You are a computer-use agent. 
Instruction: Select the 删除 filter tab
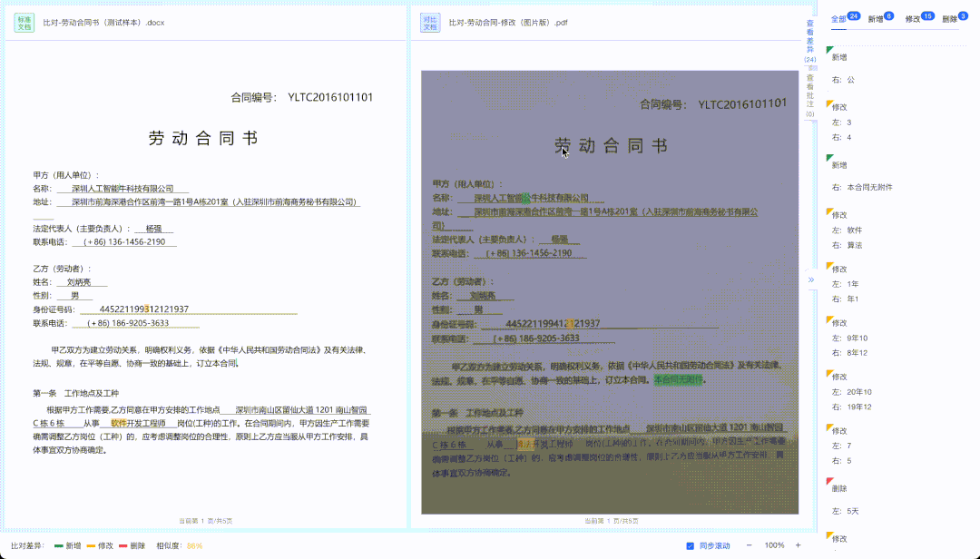952,18
